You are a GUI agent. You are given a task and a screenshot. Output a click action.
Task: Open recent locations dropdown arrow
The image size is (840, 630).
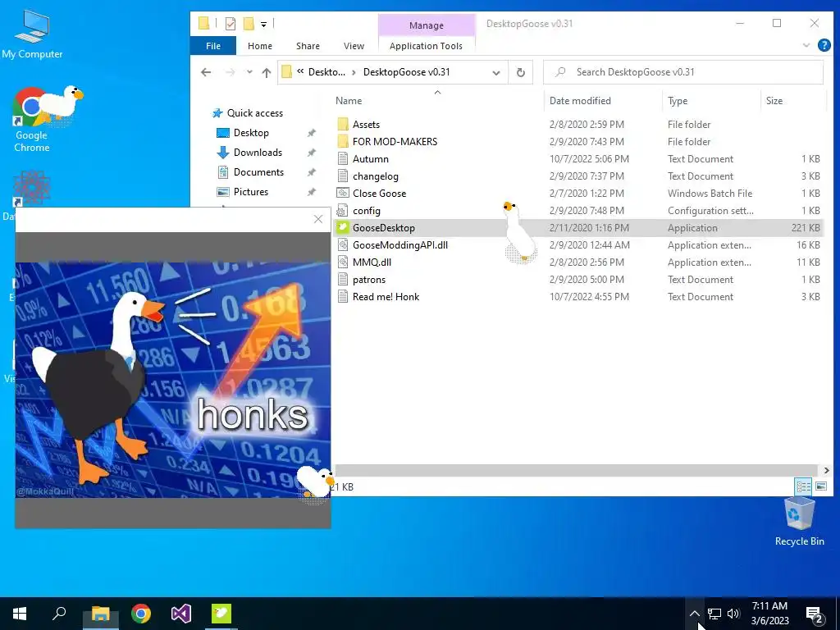pyautogui.click(x=249, y=72)
